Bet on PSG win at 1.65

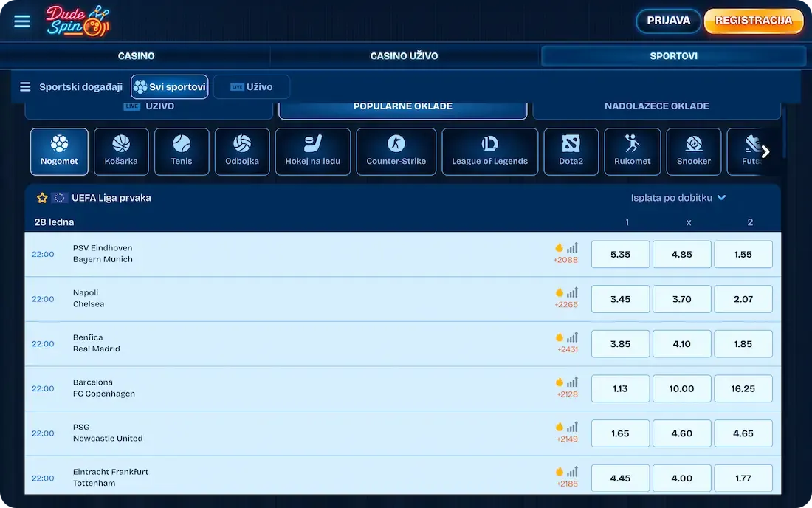[x=620, y=433]
